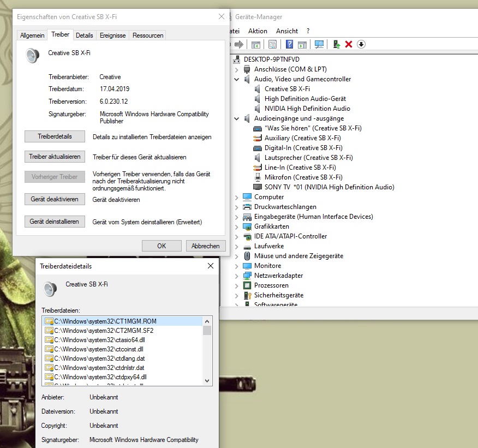Click monitor icon of SONY TV entry
The image size is (478, 448).
(x=258, y=187)
